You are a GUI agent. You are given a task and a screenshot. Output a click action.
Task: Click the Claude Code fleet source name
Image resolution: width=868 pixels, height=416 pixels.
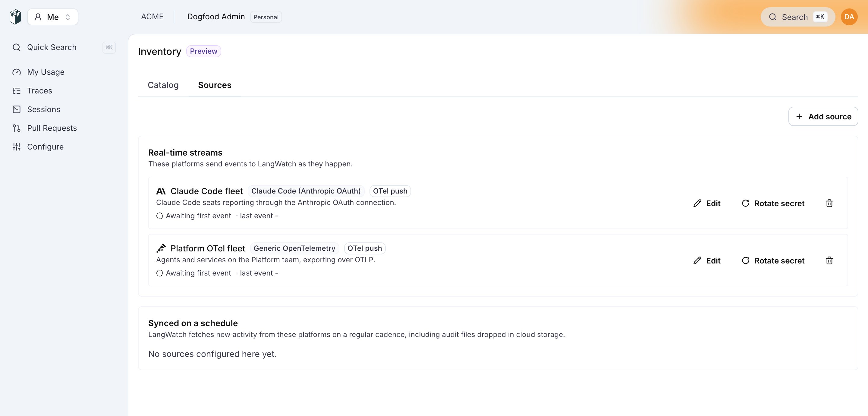[206, 191]
